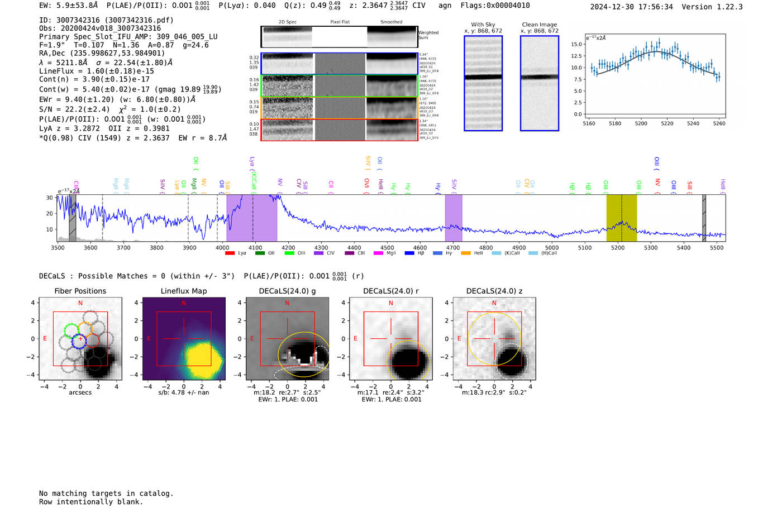Click the *Q(0.98) CIV (1549) solution line
The height and width of the screenshot is (532, 782).
tap(133, 138)
